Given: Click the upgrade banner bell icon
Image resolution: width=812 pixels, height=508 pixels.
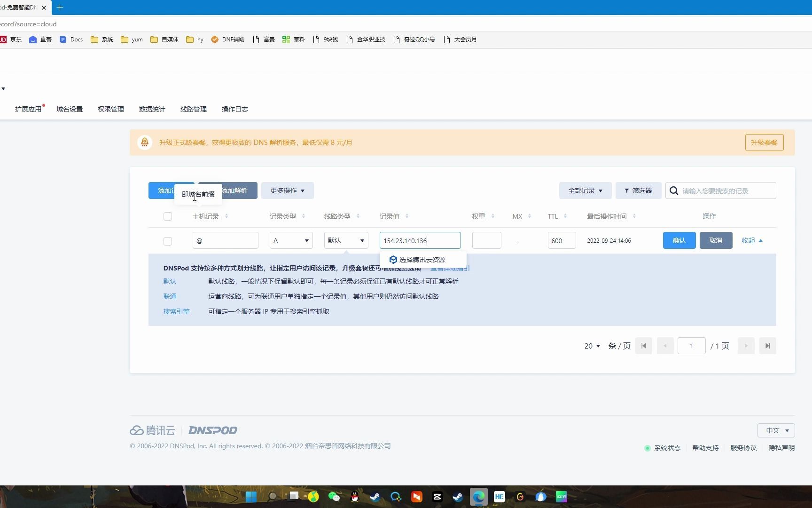Looking at the screenshot, I should [x=145, y=143].
